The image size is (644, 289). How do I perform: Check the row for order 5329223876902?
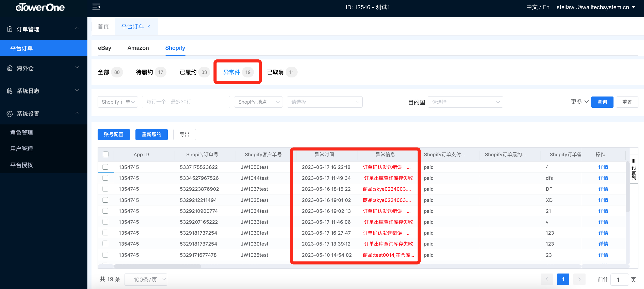[x=105, y=189]
